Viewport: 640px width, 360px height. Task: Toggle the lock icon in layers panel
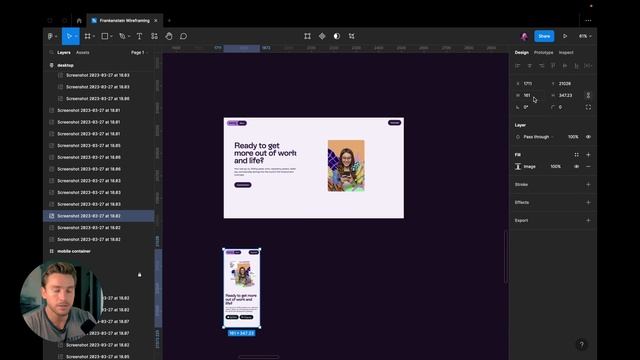pyautogui.click(x=140, y=275)
